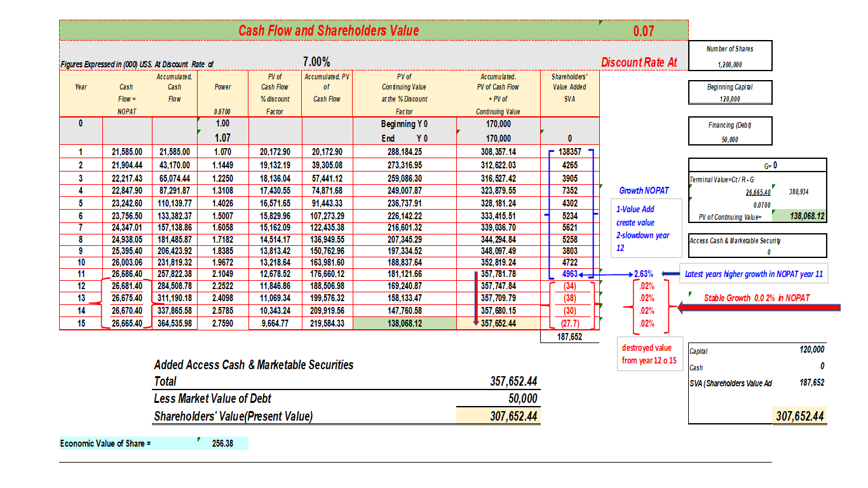The image size is (868, 488).
Task: Select PV of cash flow 15,162.09
Action: [x=275, y=229]
